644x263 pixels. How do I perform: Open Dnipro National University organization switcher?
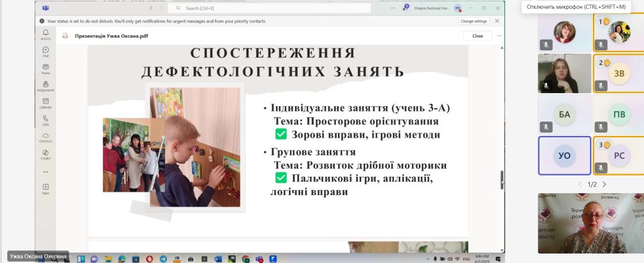point(433,8)
